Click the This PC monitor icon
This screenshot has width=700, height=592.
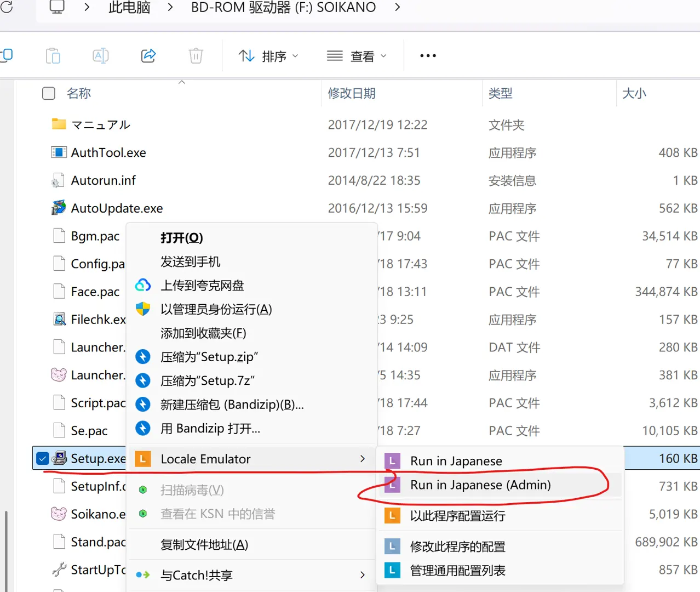pos(57,7)
